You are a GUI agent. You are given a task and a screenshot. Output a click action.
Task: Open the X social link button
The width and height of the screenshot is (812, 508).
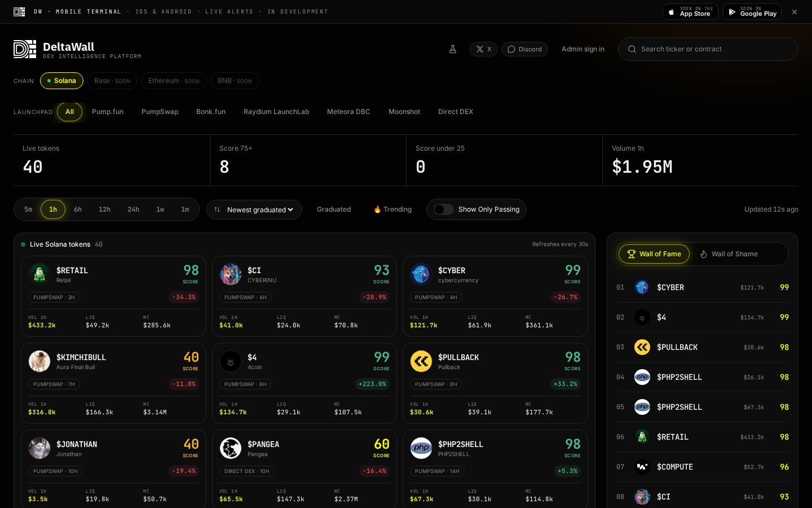coord(484,49)
